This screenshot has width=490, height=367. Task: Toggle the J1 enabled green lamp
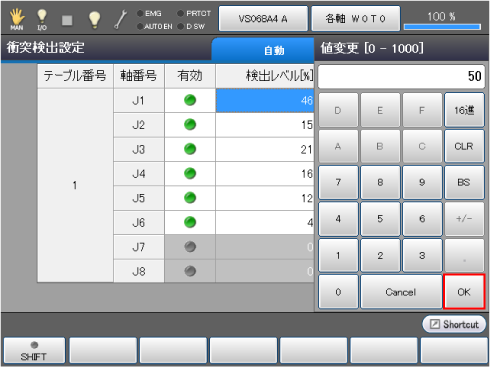pos(190,100)
